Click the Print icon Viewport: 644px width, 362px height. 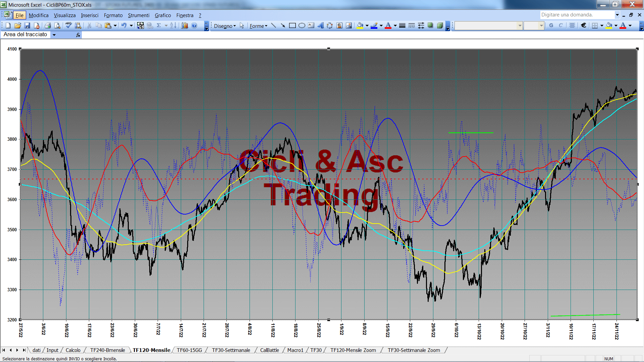tap(48, 25)
